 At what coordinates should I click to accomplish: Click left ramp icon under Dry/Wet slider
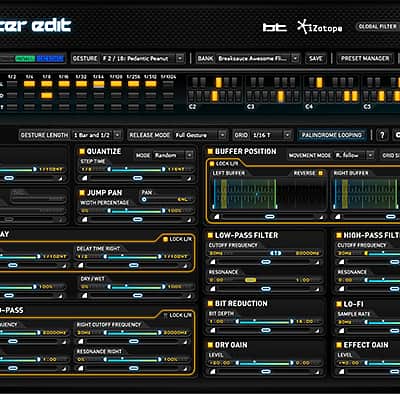[84, 295]
